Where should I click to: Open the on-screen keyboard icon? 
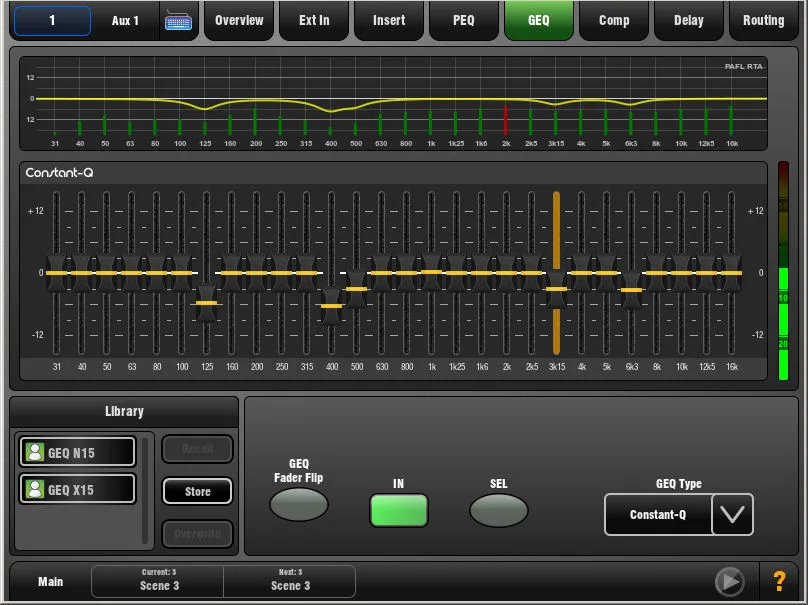coord(178,21)
